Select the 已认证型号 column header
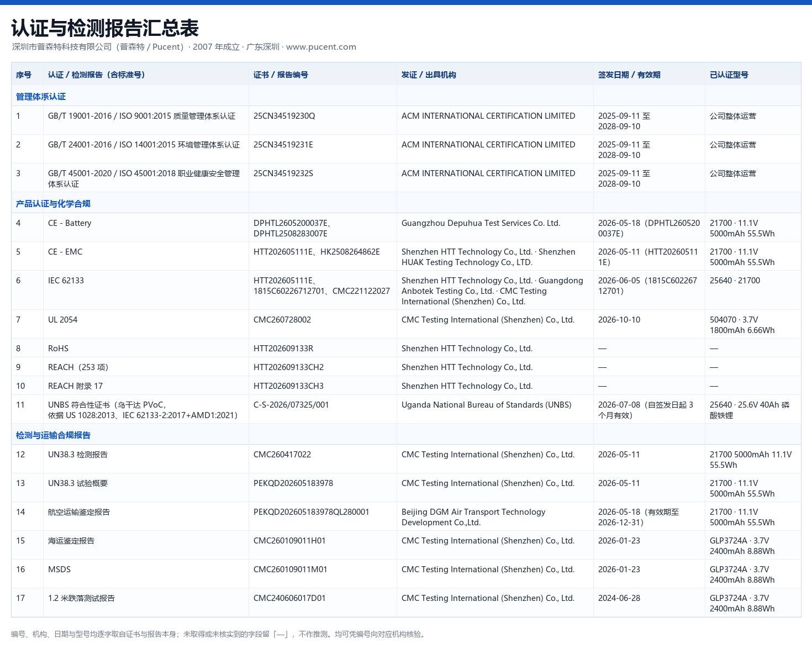 click(729, 75)
